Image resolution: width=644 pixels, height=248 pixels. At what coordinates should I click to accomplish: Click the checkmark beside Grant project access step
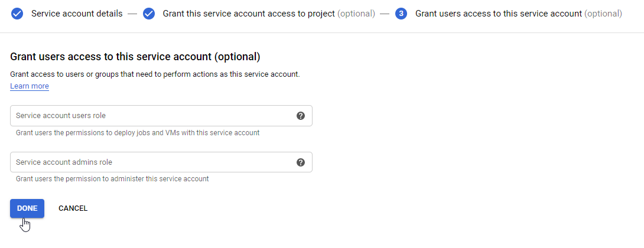click(149, 14)
